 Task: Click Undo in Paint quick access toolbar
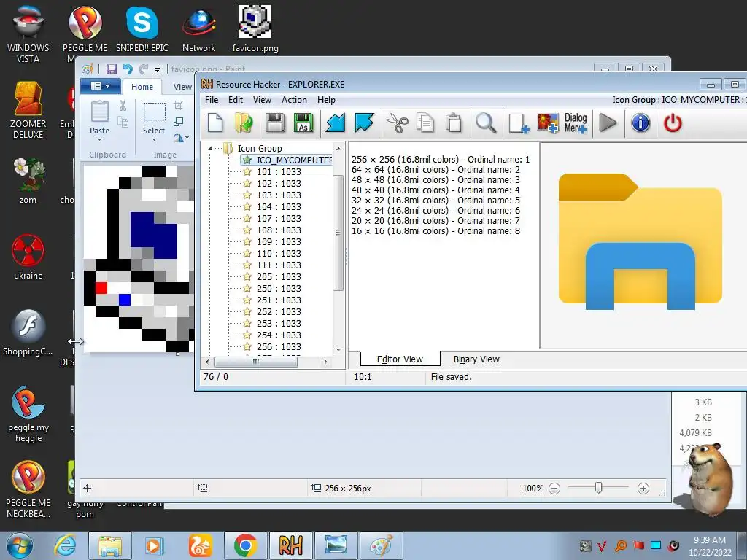(128, 69)
